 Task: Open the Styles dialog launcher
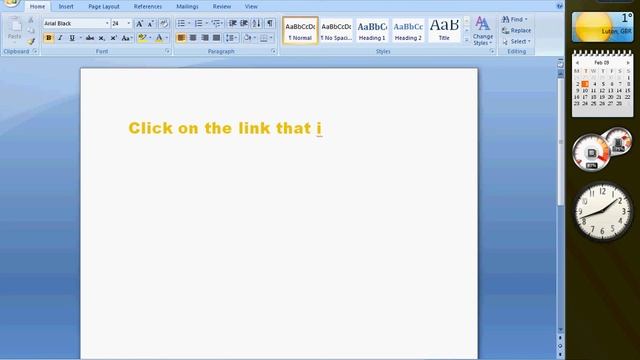[492, 51]
